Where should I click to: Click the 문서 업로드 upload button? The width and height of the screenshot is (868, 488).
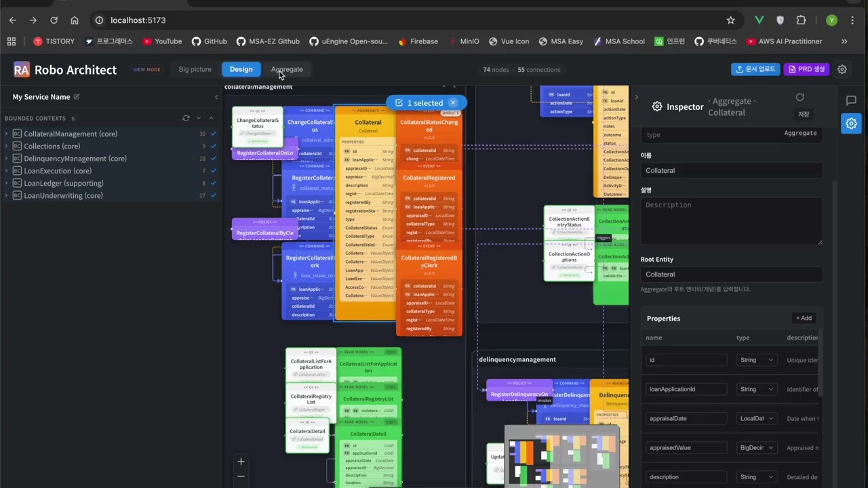[x=755, y=69]
